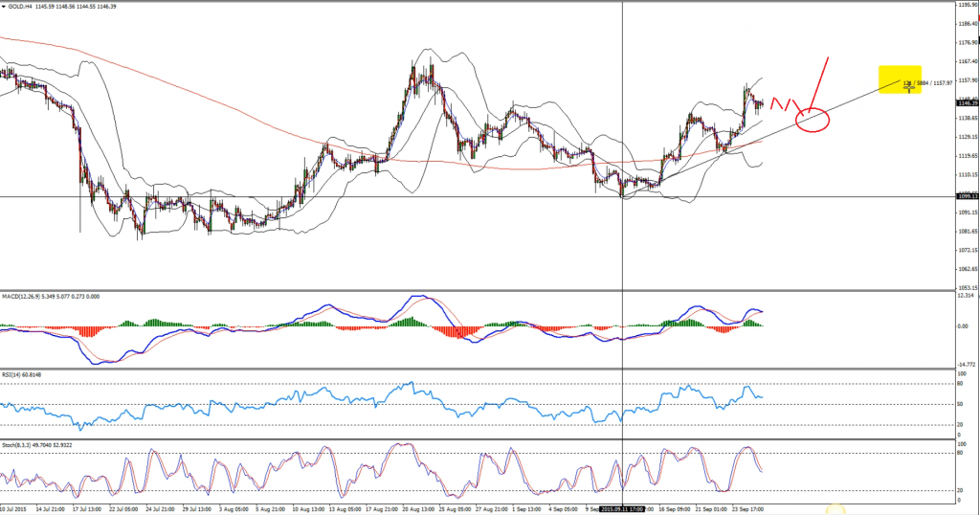
Task: Click the 10 Jul 2015 time label
Action: coord(13,509)
